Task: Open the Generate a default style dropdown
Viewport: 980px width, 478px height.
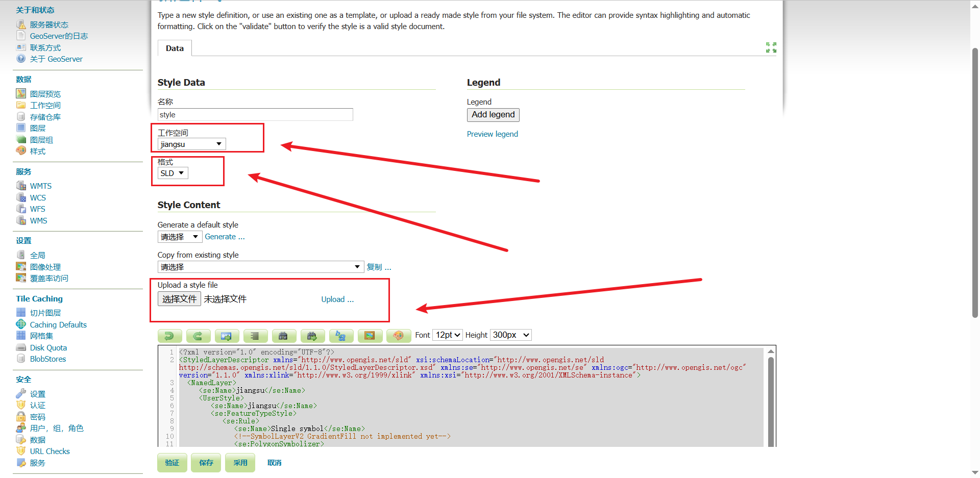Action: [180, 237]
